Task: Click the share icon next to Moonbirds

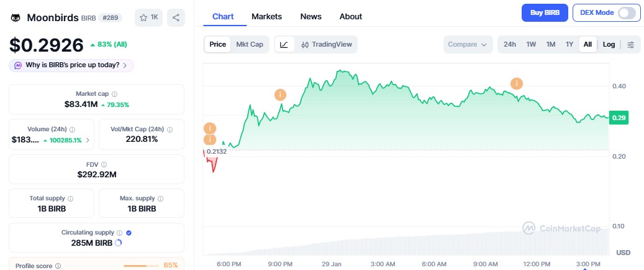Action: pyautogui.click(x=176, y=17)
